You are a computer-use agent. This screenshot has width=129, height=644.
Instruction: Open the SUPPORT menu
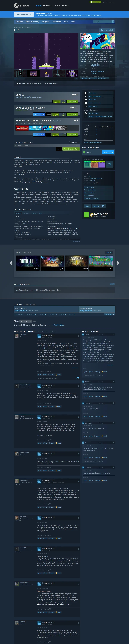coord(66,6)
